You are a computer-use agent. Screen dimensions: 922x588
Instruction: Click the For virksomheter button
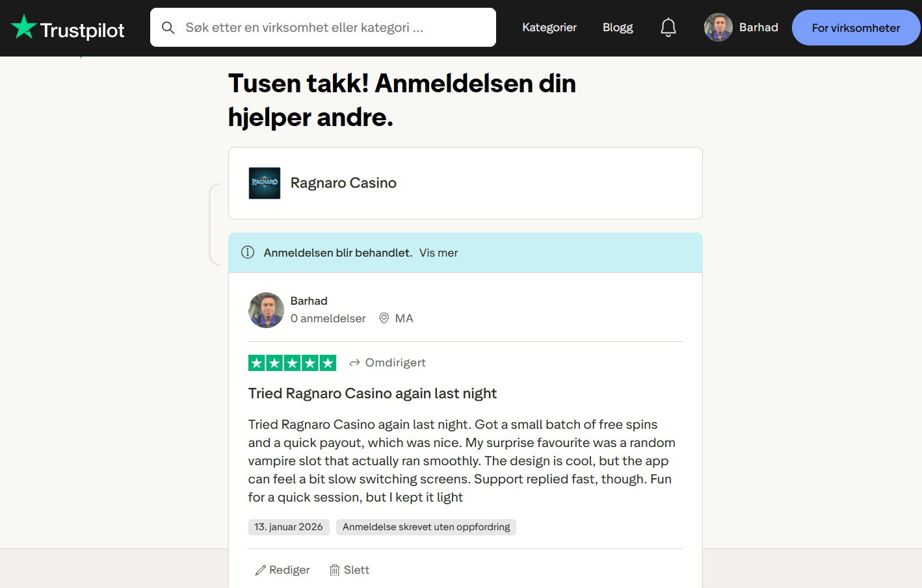(856, 27)
